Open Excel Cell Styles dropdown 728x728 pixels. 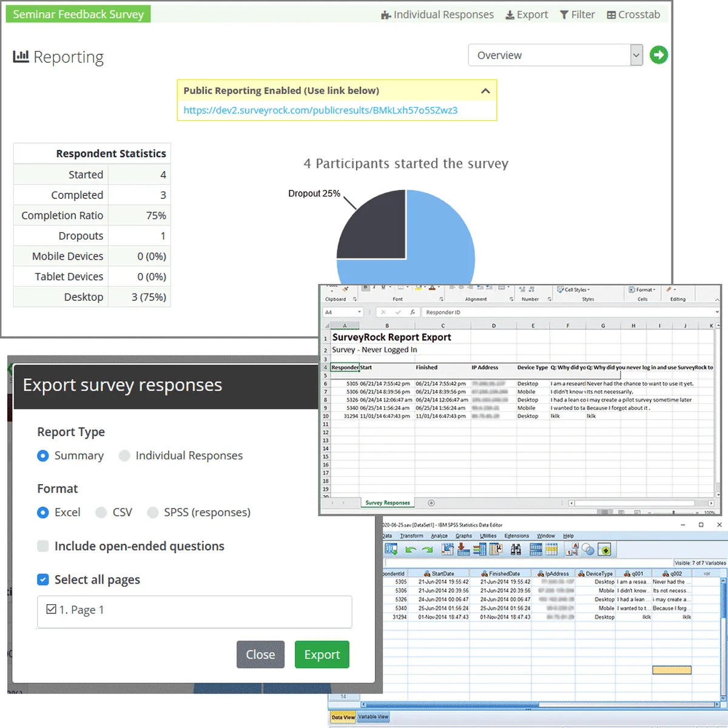[573, 290]
